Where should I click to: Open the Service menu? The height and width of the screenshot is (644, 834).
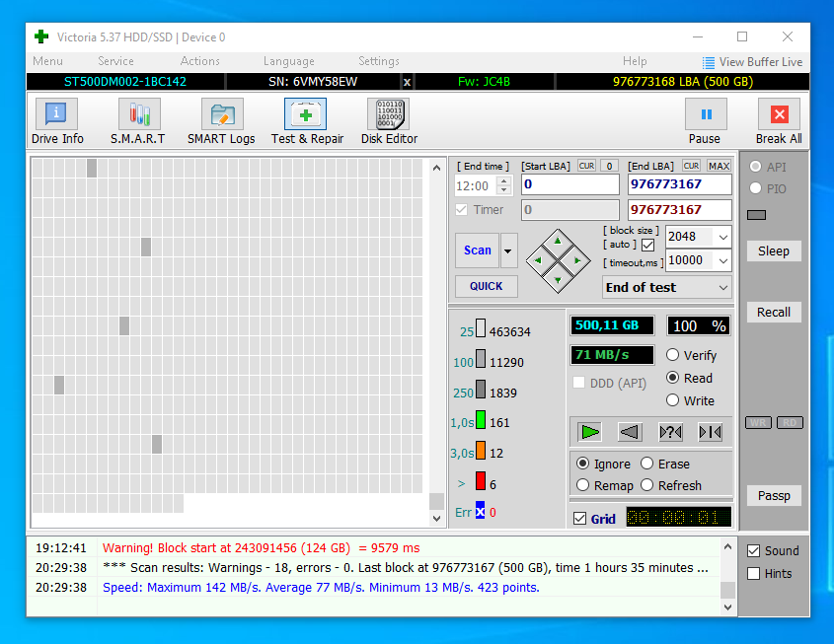click(x=115, y=61)
